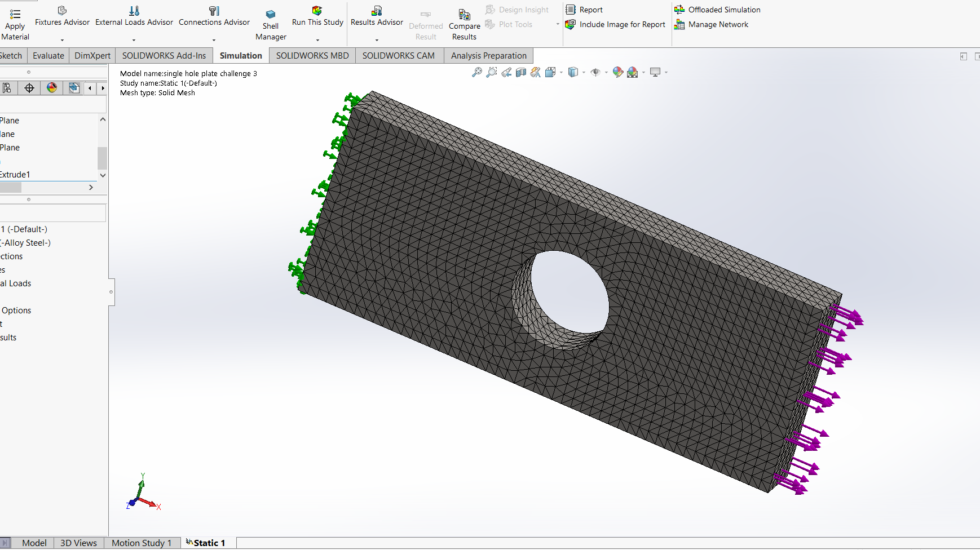Toggle the Section View display
Viewport: 980px width, 550px height.
click(x=520, y=72)
